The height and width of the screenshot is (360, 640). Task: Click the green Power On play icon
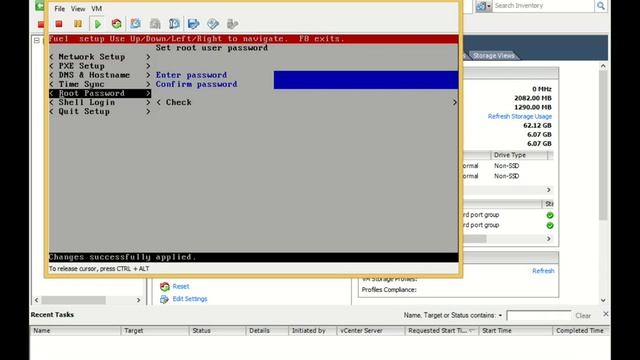pyautogui.click(x=98, y=24)
